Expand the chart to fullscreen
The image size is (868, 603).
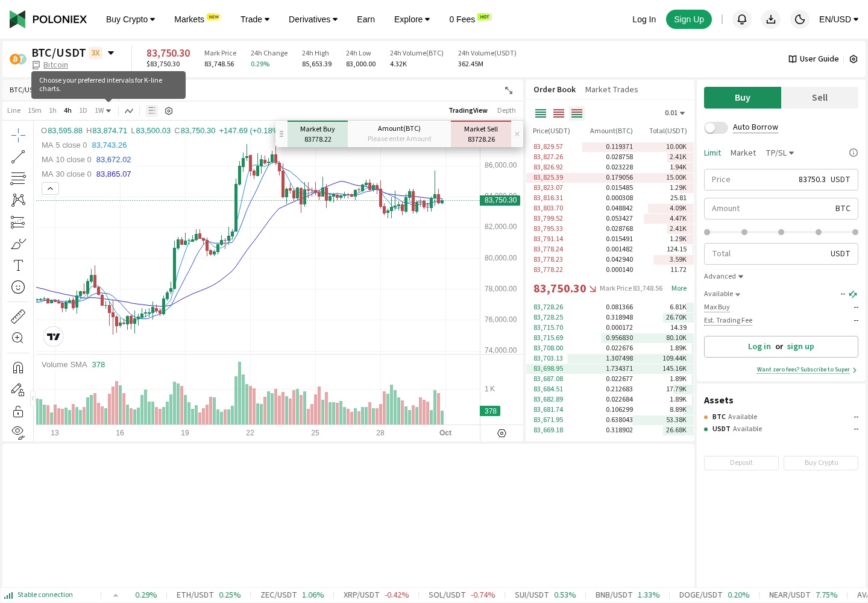tap(509, 90)
